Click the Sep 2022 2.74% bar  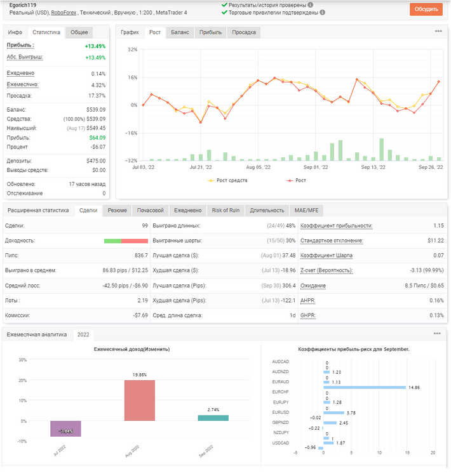pos(213,418)
